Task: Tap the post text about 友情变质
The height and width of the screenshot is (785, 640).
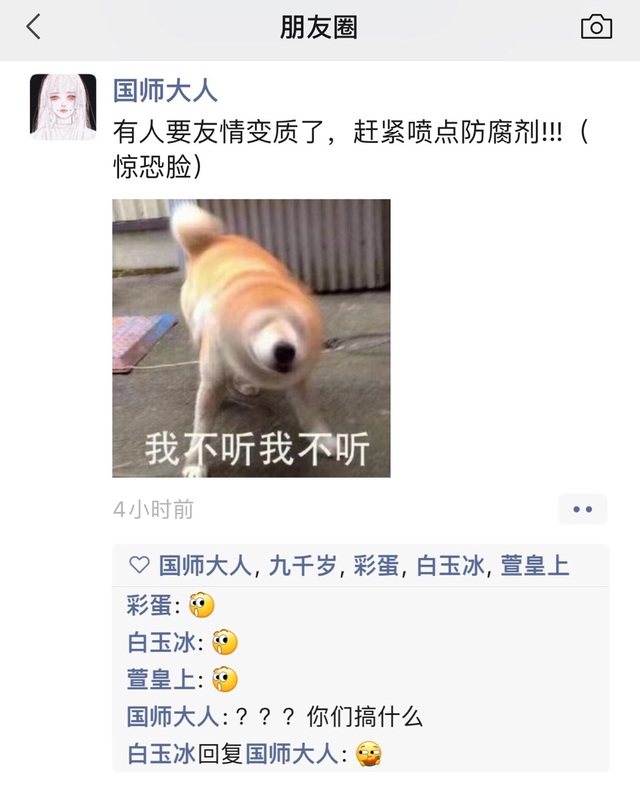Action: click(351, 149)
